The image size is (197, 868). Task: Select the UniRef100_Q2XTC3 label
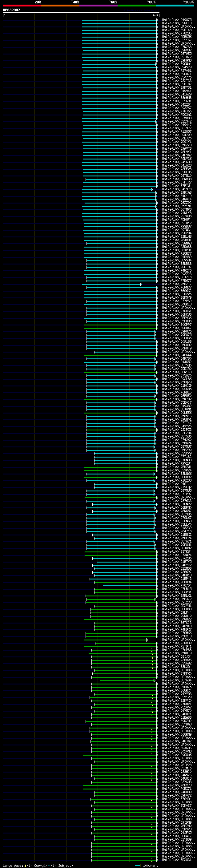point(177,81)
